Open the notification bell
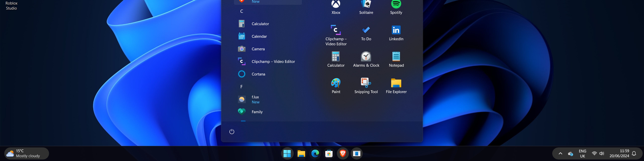The width and height of the screenshot is (644, 161). [634, 153]
